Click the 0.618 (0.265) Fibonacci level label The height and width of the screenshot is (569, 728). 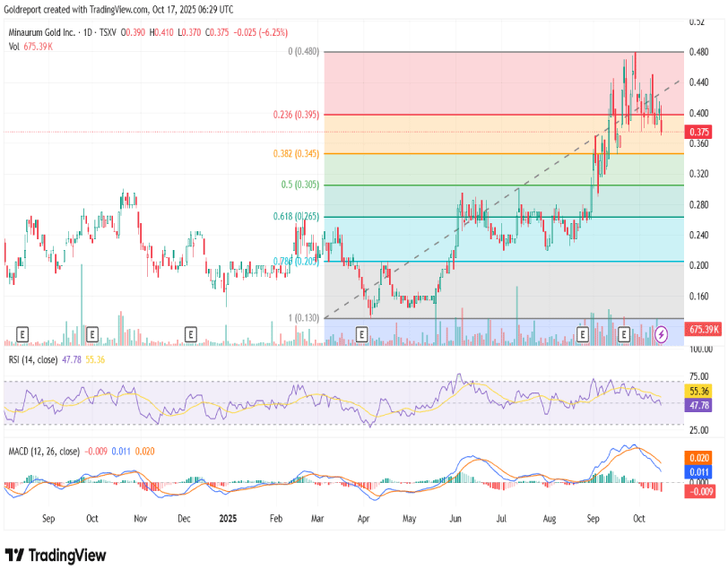pos(296,217)
